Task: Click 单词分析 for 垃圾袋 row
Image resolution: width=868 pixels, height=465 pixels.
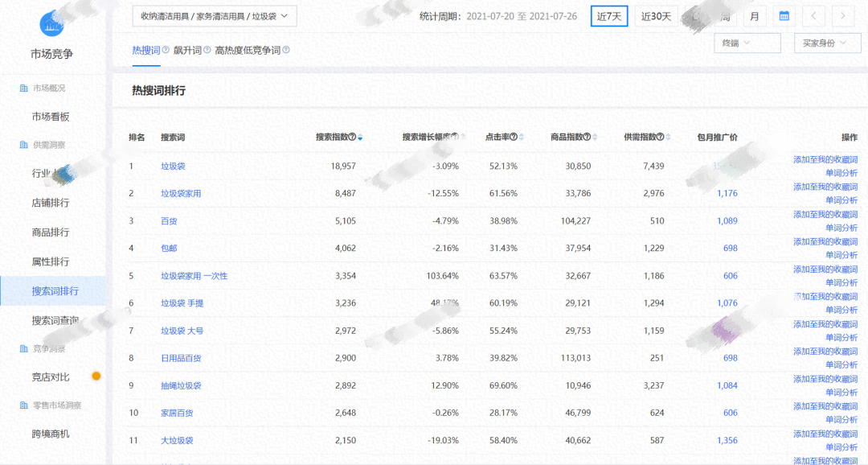Action: (x=841, y=172)
